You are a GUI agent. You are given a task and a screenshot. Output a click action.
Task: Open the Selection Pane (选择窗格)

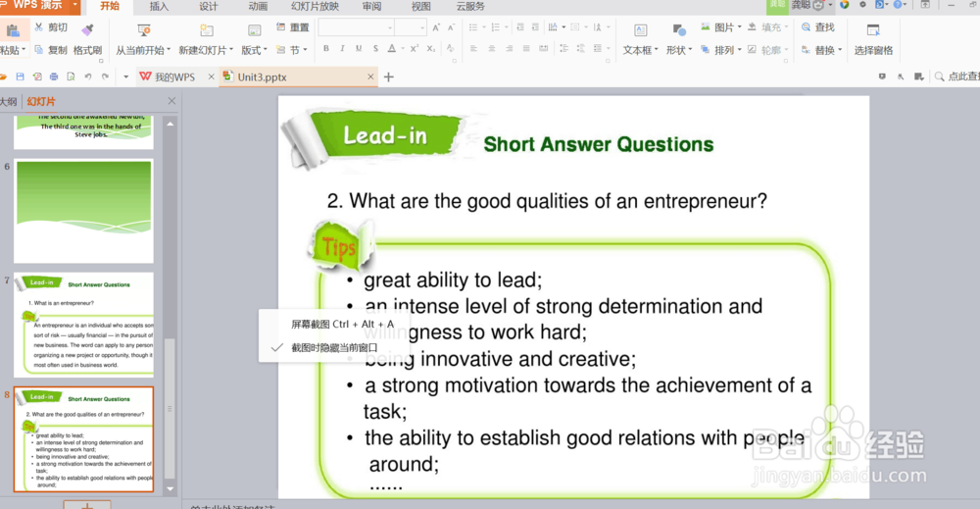(873, 39)
